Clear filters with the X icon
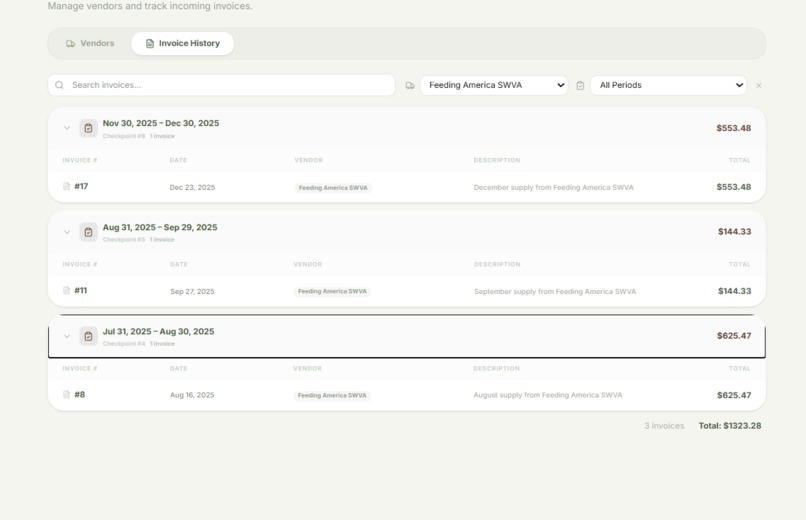This screenshot has height=520, width=806. 759,86
